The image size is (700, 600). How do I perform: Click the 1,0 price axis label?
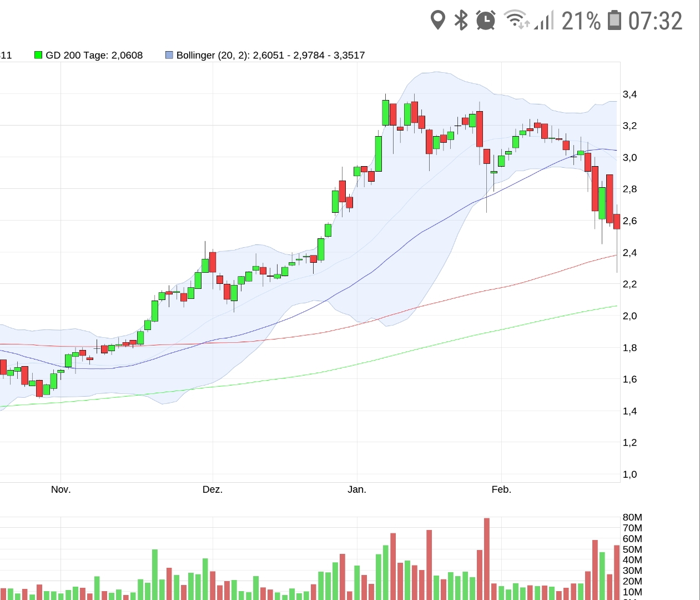point(630,474)
